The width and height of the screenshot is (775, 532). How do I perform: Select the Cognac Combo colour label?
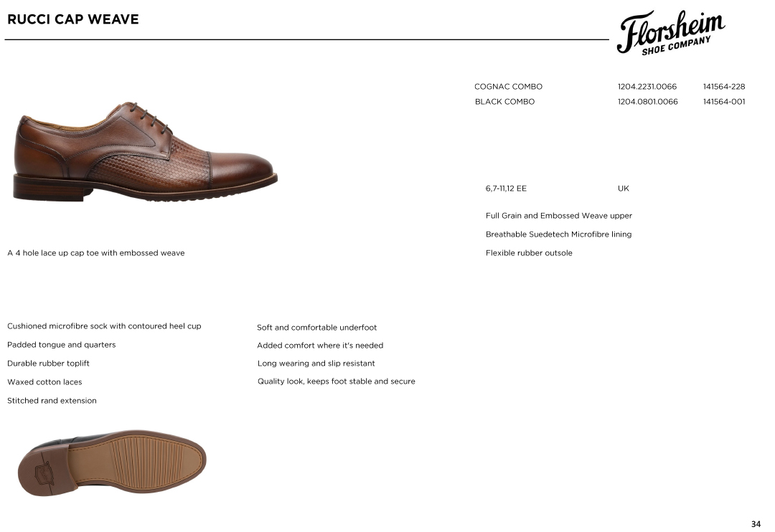508,87
